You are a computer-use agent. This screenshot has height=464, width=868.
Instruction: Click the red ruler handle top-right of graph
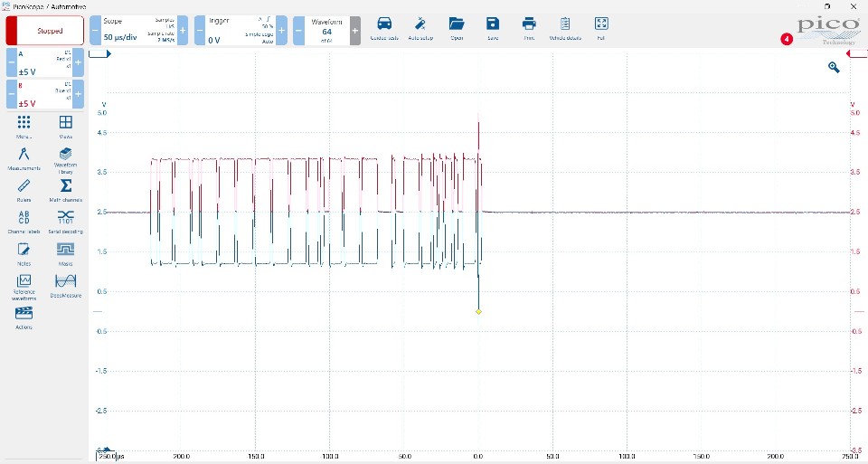click(x=856, y=53)
